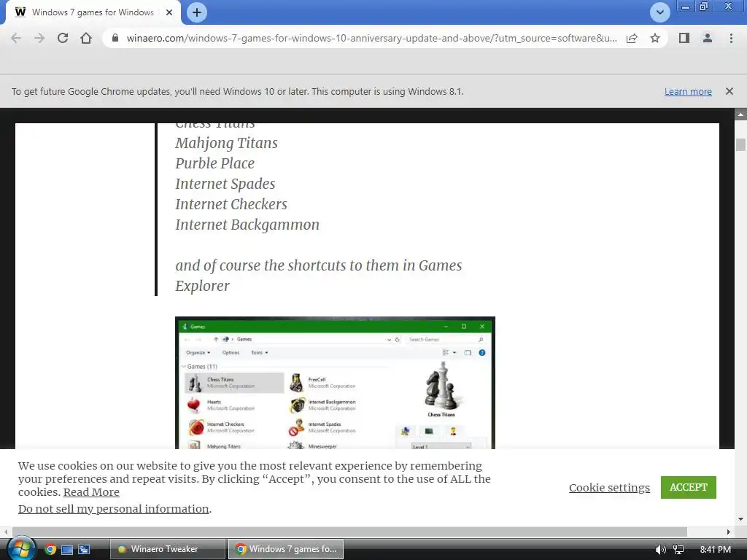Open Chrome side panel icon
The height and width of the screenshot is (560, 747).
click(x=684, y=38)
